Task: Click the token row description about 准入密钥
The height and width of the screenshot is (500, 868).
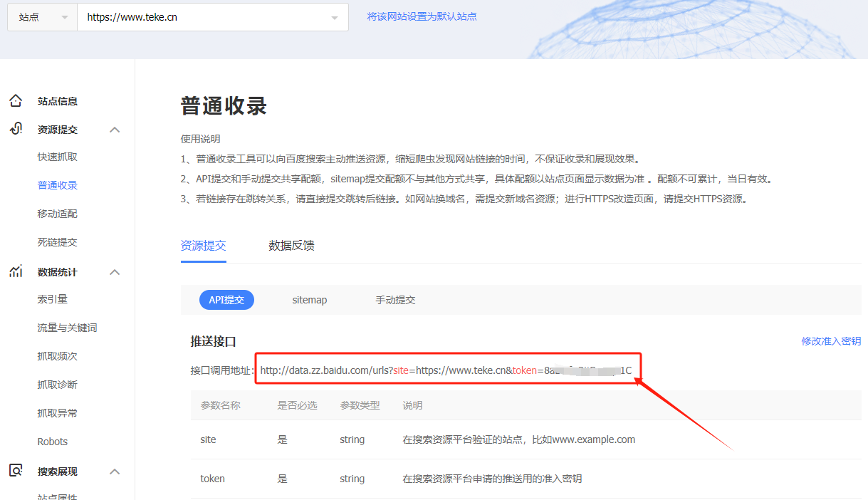Action: click(493, 479)
